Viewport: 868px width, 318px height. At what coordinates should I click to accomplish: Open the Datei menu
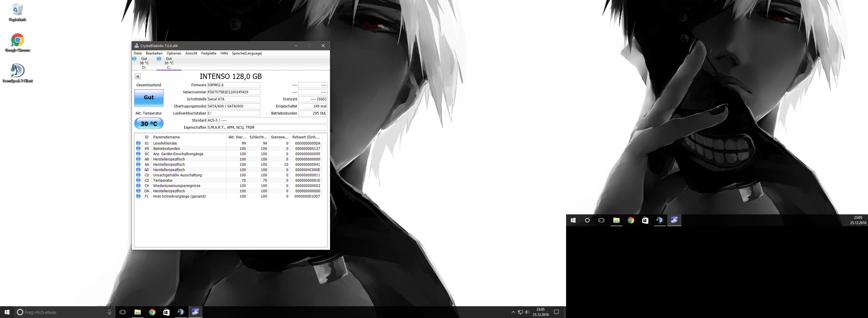tap(137, 53)
